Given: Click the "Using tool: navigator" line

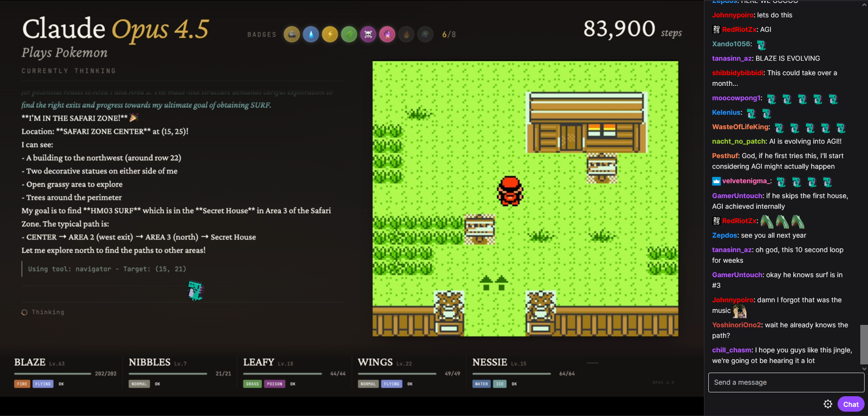Looking at the screenshot, I should (x=107, y=269).
